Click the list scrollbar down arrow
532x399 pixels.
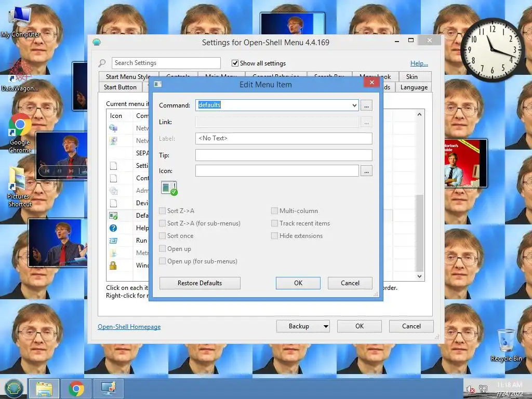click(420, 276)
